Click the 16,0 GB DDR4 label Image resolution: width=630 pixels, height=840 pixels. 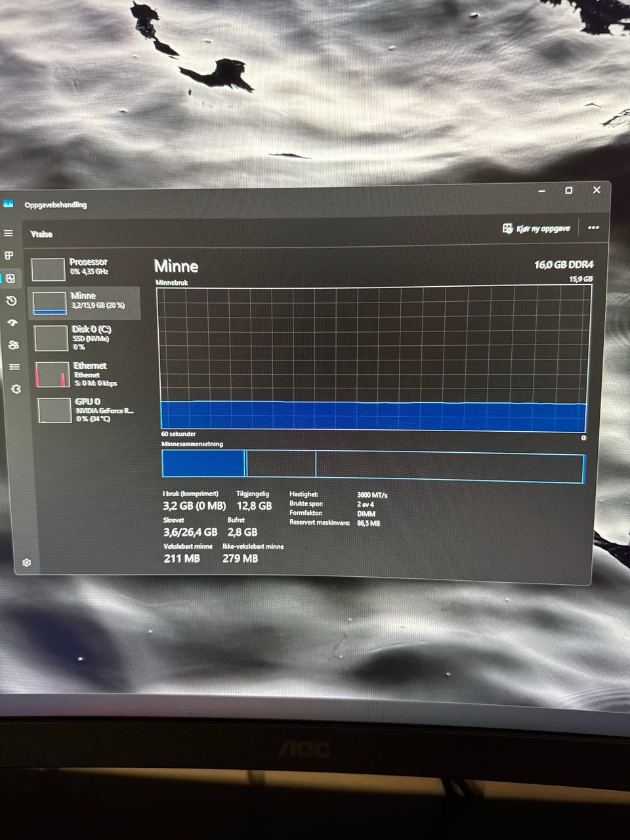[564, 264]
